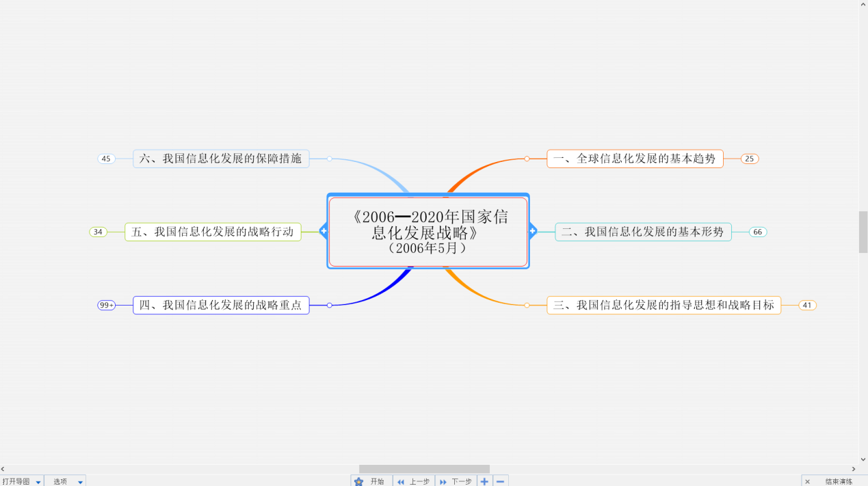Click the circle connector of topic 一
This screenshot has height=486, width=868.
pos(527,159)
